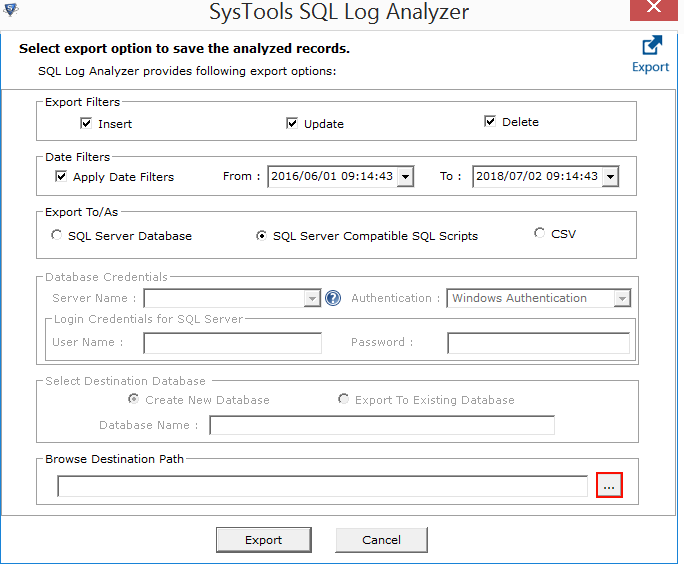Click the Database Name input field
This screenshot has width=688, height=564.
click(381, 426)
